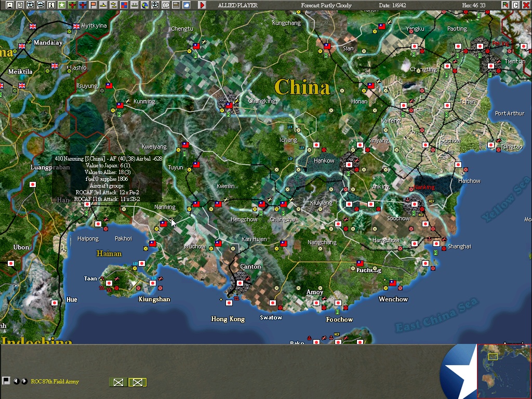Click the Hong Kong Japanese flag marker
This screenshot has height=399, width=532.
(x=229, y=303)
